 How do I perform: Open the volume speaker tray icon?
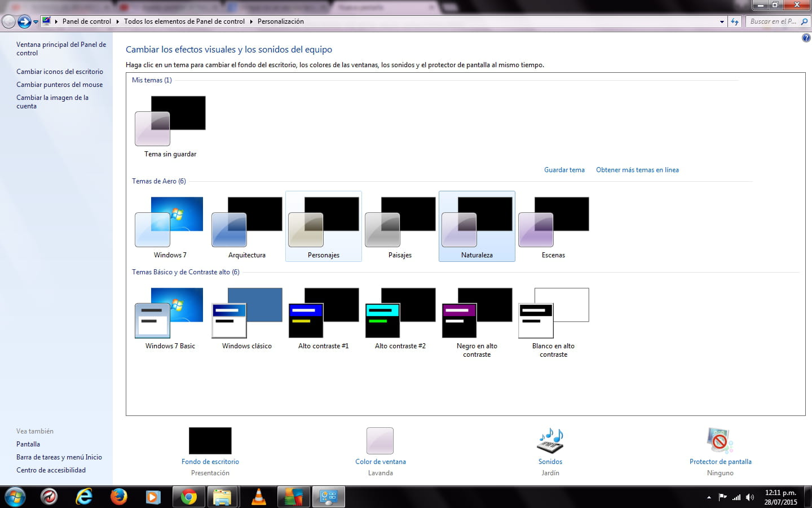click(x=750, y=497)
